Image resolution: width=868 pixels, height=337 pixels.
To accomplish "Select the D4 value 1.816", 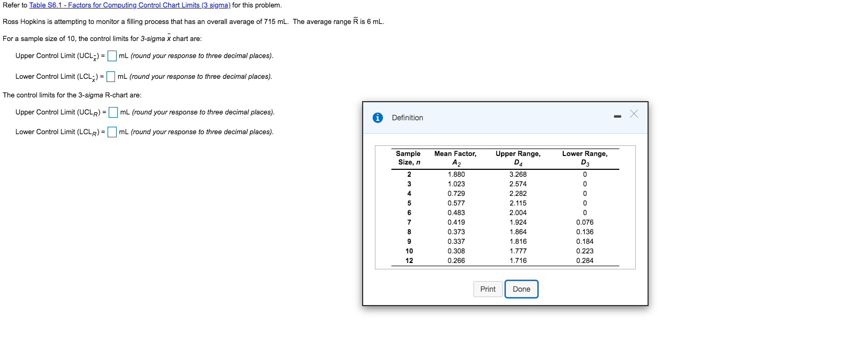I will click(518, 242).
